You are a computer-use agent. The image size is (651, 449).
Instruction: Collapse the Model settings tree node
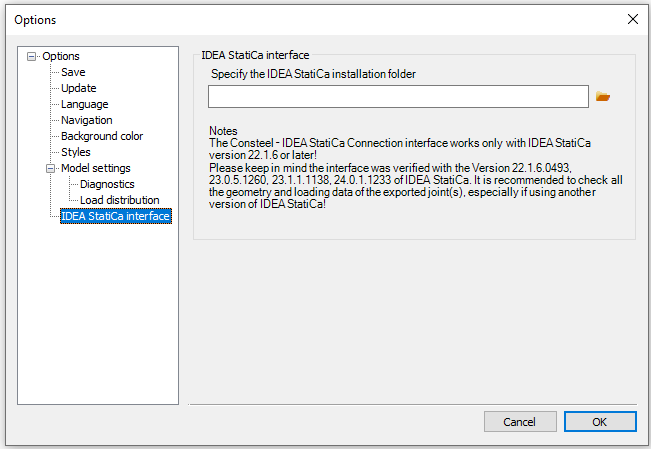coord(50,168)
